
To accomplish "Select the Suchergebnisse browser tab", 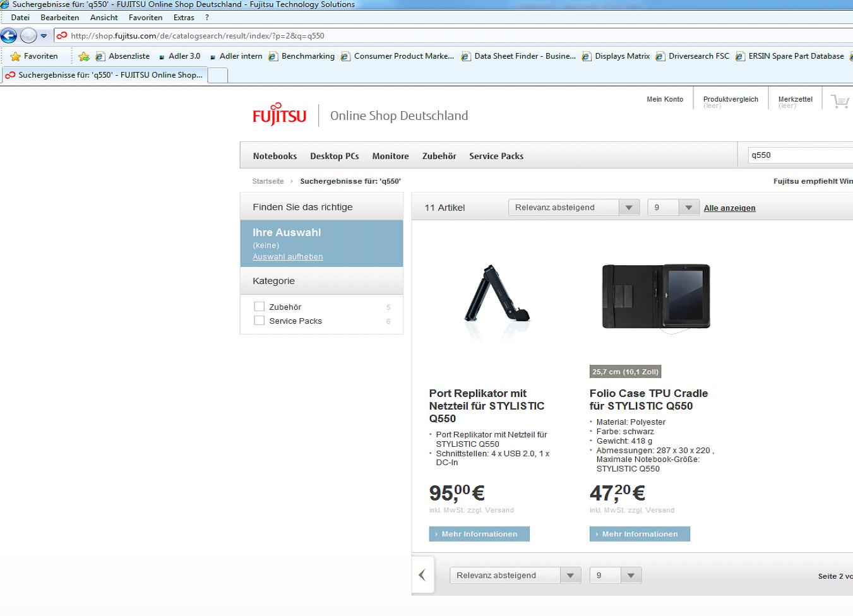I will (x=104, y=75).
